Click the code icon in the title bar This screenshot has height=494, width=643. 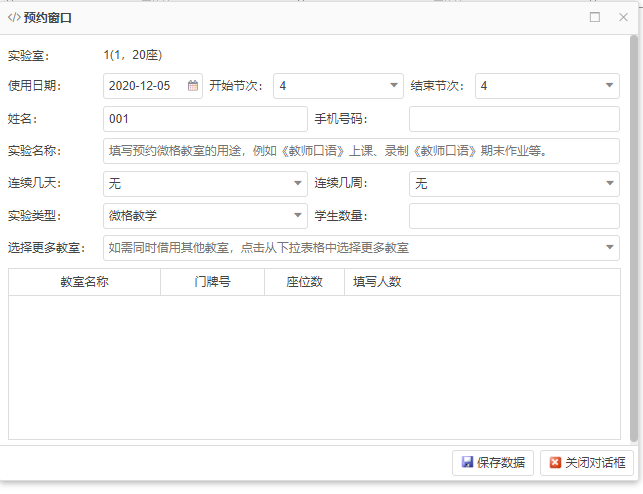coord(14,18)
